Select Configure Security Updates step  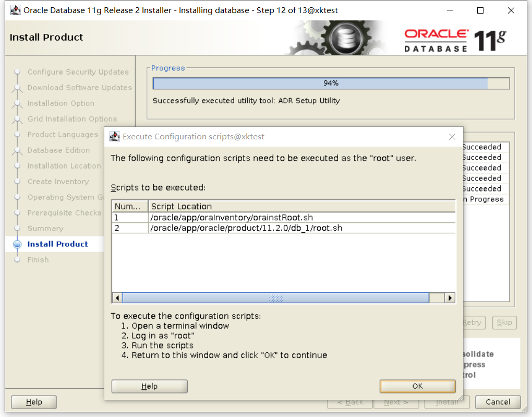tap(78, 73)
